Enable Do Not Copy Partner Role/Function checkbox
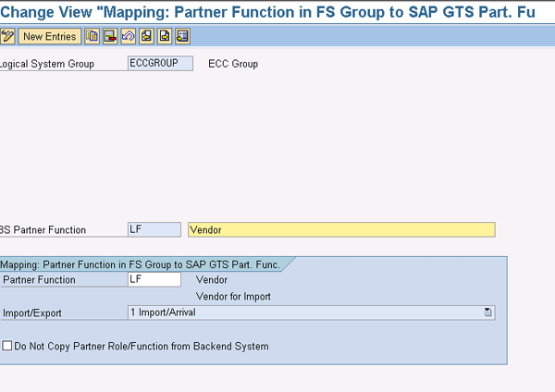This screenshot has height=392, width=555. point(6,346)
